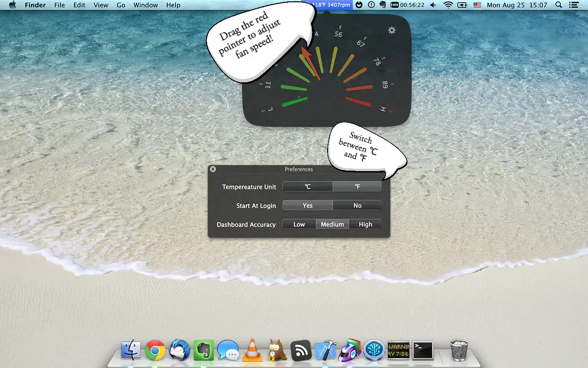Image resolution: width=588 pixels, height=368 pixels.
Task: Open the volume control in menu bar
Action: point(433,5)
